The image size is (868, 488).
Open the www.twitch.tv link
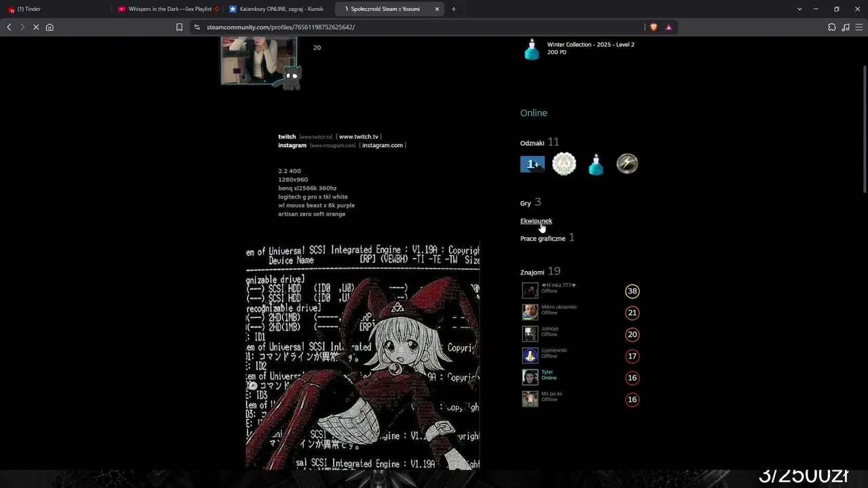pyautogui.click(x=359, y=137)
